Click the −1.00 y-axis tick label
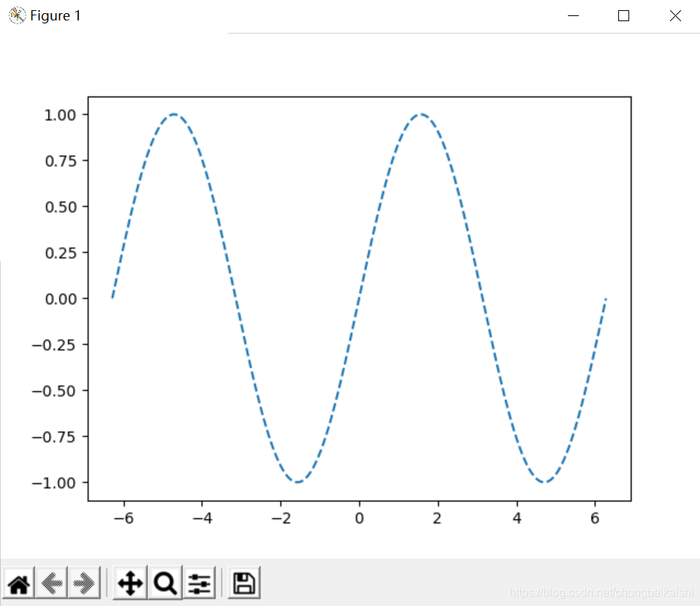The height and width of the screenshot is (606, 700). point(53,483)
